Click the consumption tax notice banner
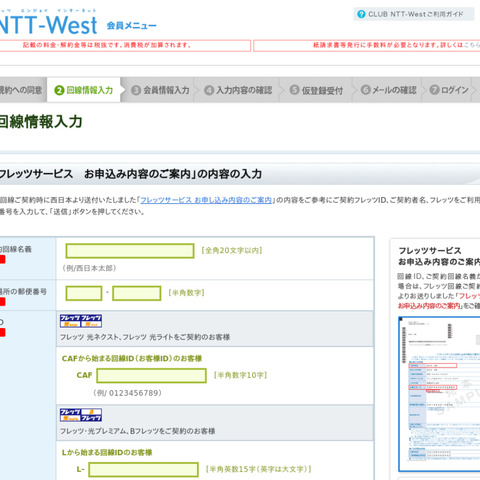 pos(125,45)
